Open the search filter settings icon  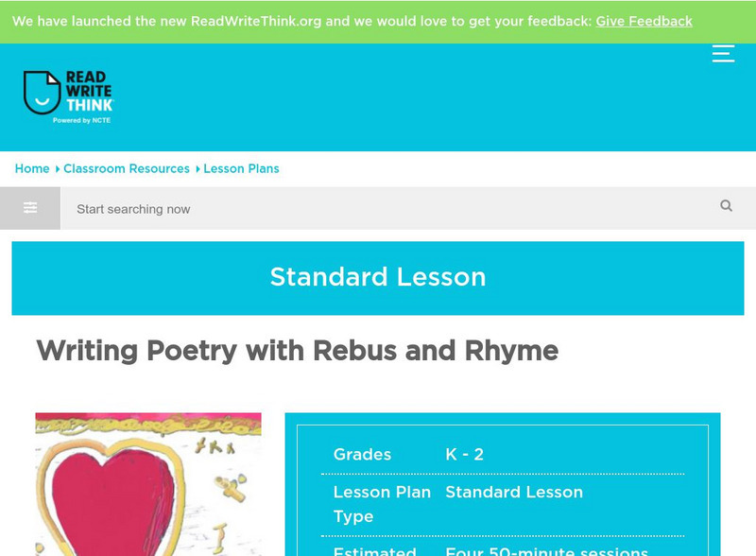(x=30, y=208)
